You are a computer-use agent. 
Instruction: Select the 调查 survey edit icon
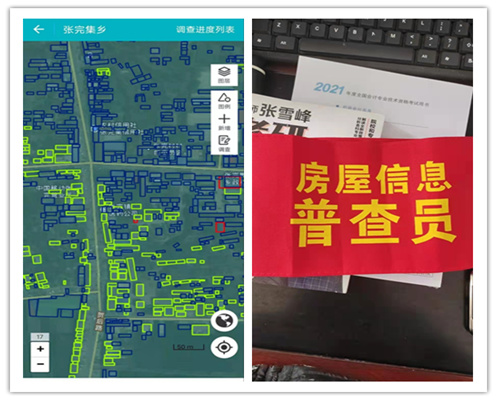click(224, 143)
